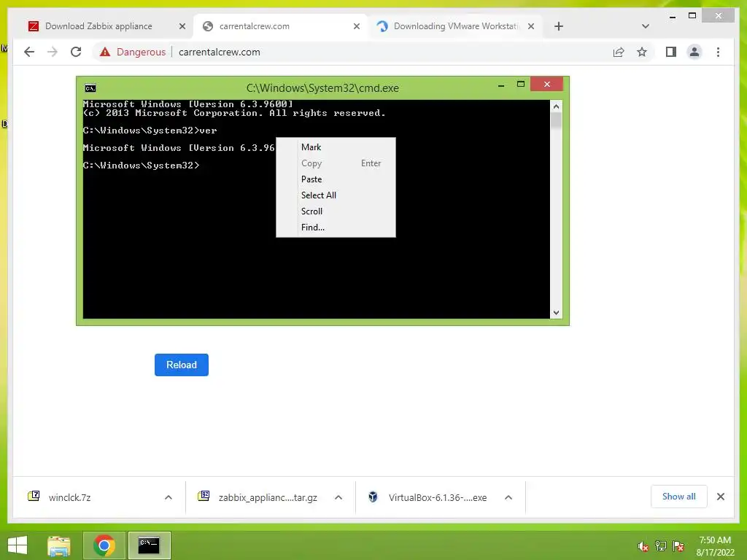Click the muted volume tray icon
The width and height of the screenshot is (747, 560).
pyautogui.click(x=643, y=546)
